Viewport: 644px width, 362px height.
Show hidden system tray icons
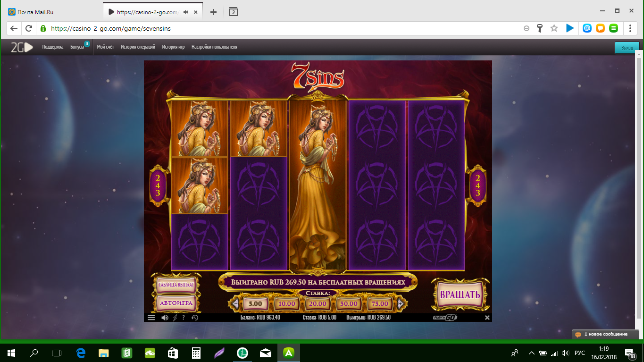point(532,353)
